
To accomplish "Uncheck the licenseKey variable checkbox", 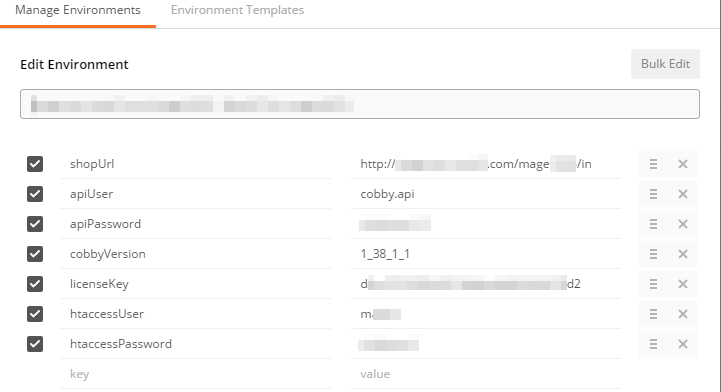I will pyautogui.click(x=35, y=284).
